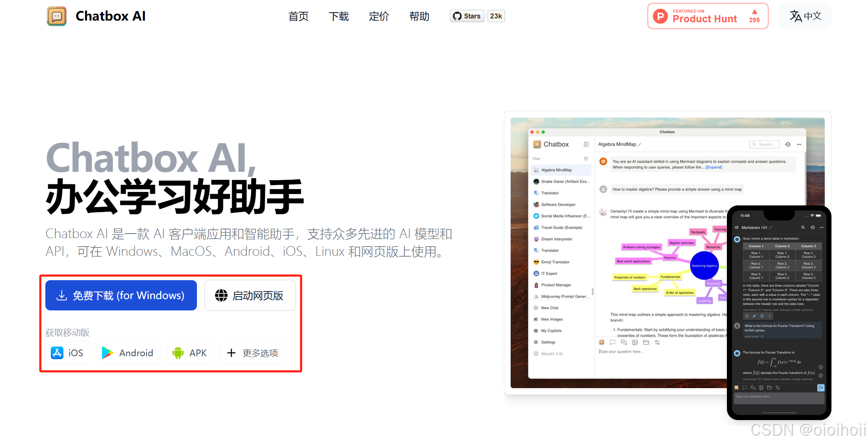Click the APK download button
Viewport: 868px width, 444px height.
(190, 353)
